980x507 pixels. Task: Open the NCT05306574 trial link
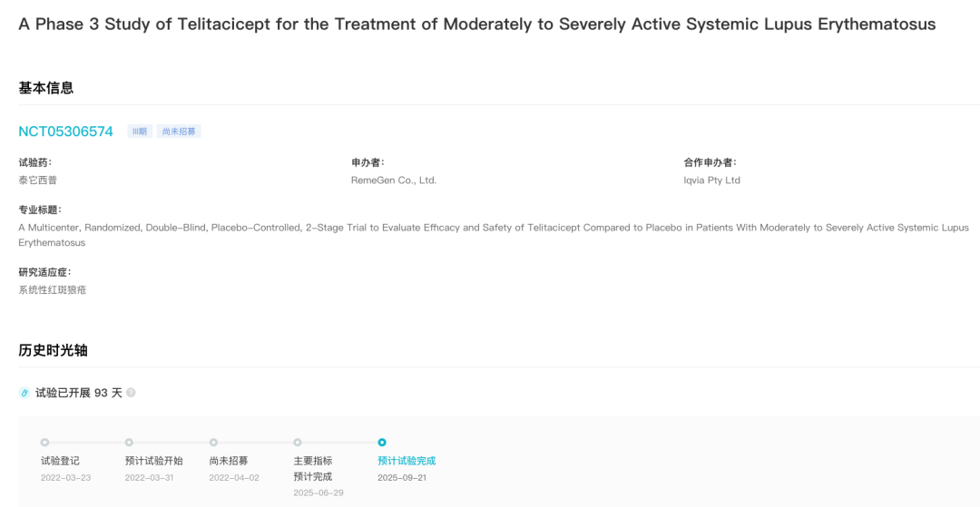pyautogui.click(x=65, y=132)
